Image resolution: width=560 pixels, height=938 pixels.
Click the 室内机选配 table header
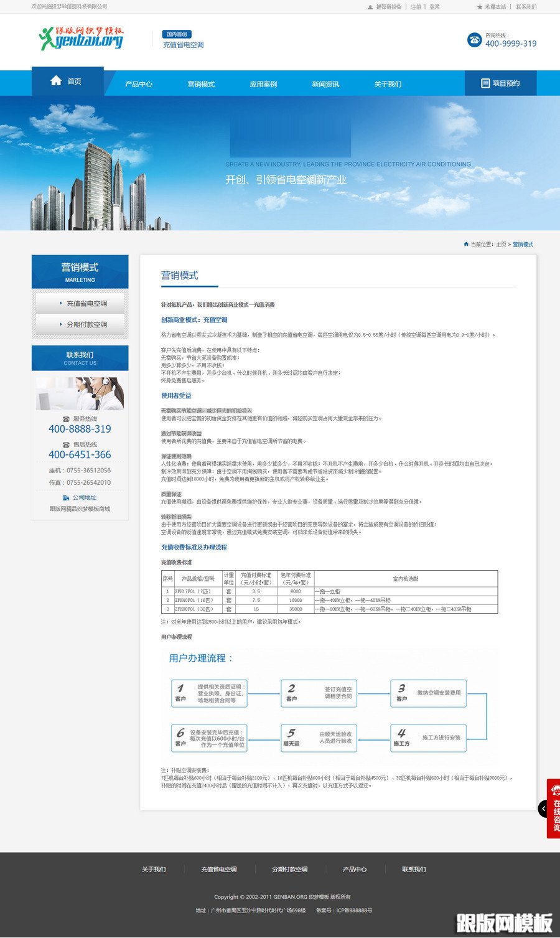[406, 579]
